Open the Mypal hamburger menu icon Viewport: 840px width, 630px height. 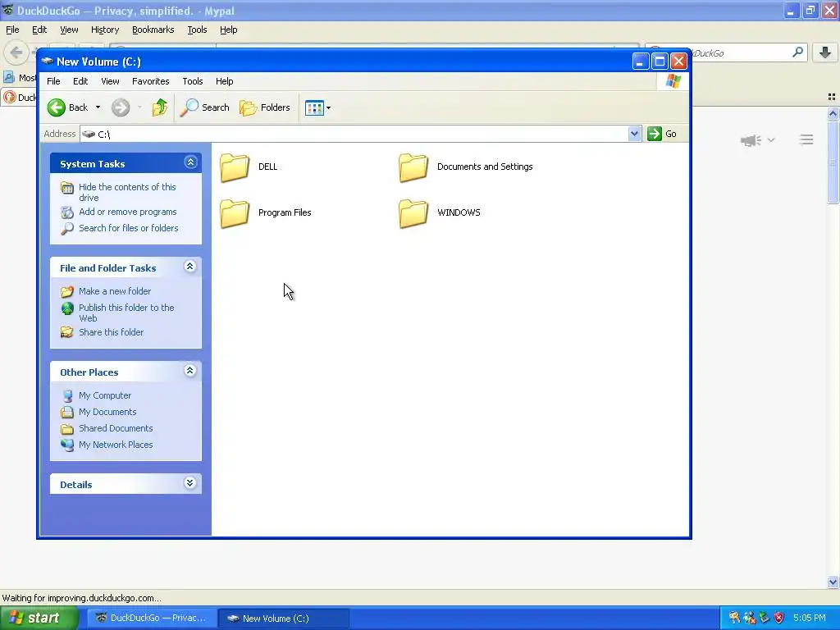(x=806, y=140)
